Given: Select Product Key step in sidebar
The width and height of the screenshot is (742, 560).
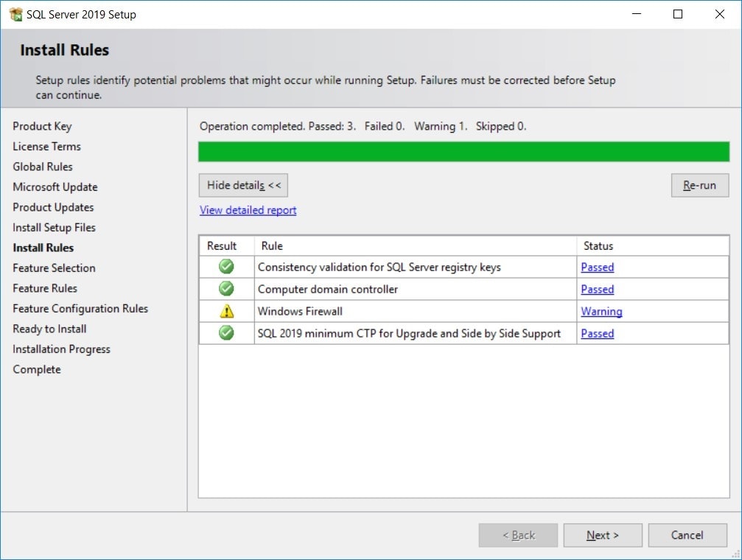Looking at the screenshot, I should pyautogui.click(x=42, y=126).
